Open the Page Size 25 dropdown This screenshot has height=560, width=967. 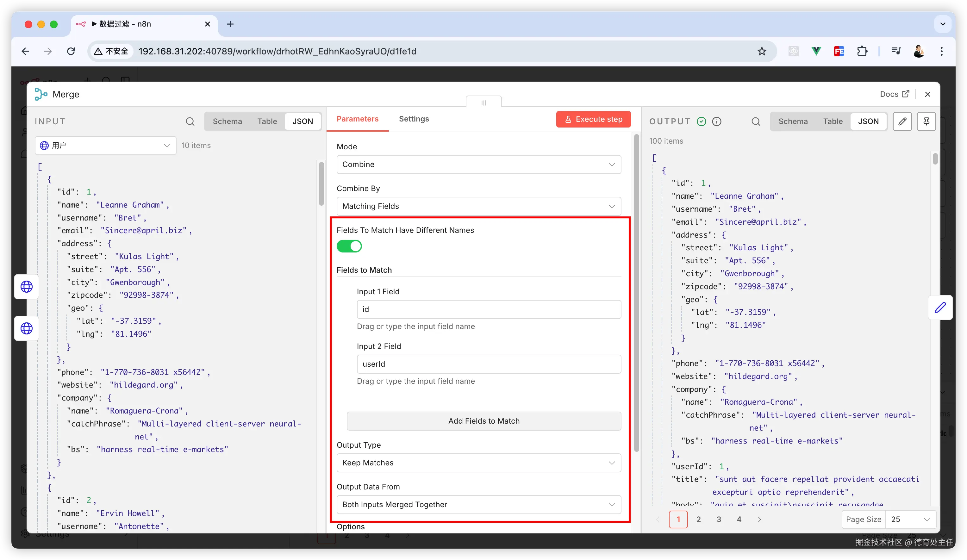click(x=910, y=519)
